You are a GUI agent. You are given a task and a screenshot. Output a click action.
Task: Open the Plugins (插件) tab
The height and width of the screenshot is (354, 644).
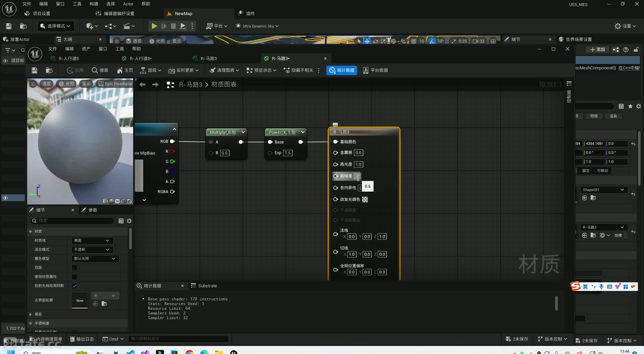[247, 13]
